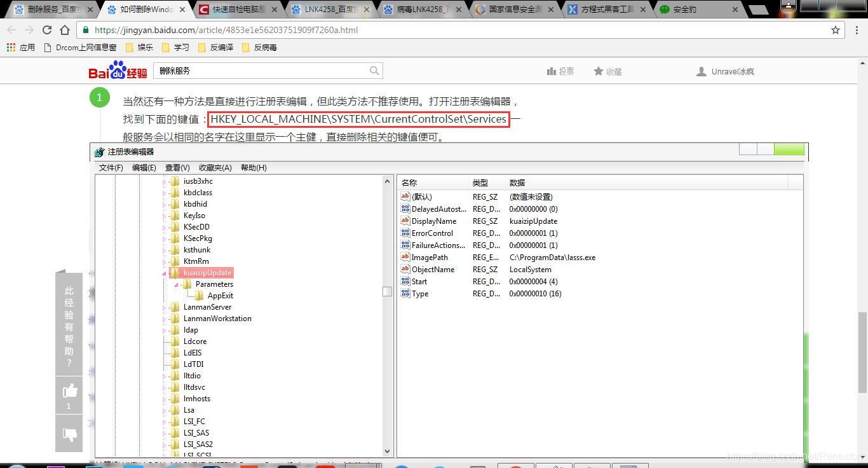Open the Chrome three-dot menu

point(855,30)
